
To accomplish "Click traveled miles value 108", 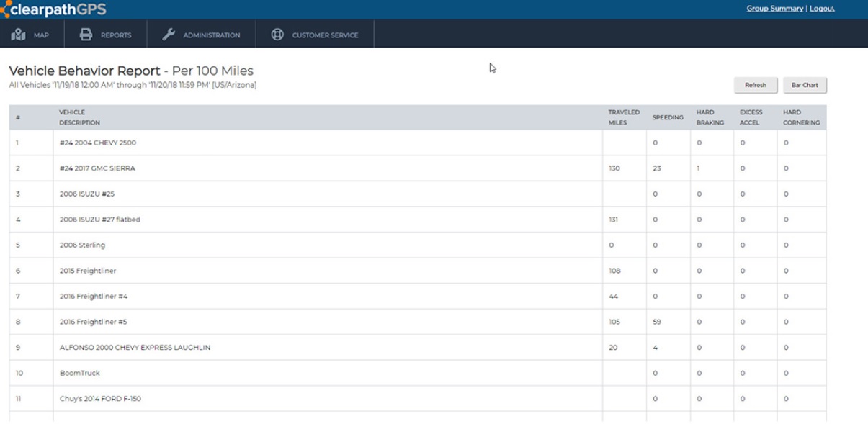I will pyautogui.click(x=614, y=271).
